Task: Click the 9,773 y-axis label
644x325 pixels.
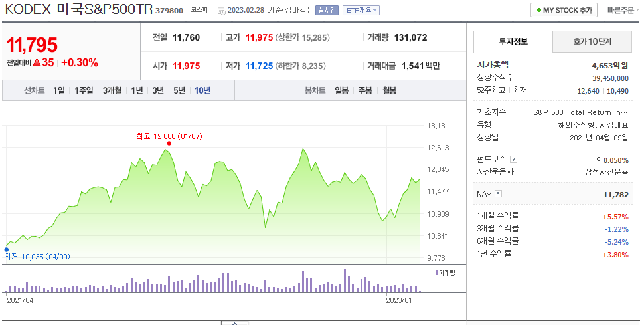Action: (x=438, y=258)
